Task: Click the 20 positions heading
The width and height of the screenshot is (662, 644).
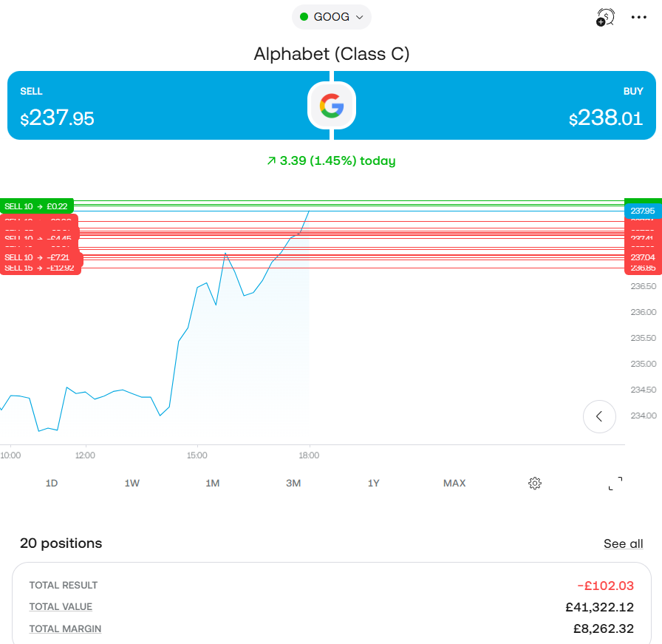Action: pos(61,543)
